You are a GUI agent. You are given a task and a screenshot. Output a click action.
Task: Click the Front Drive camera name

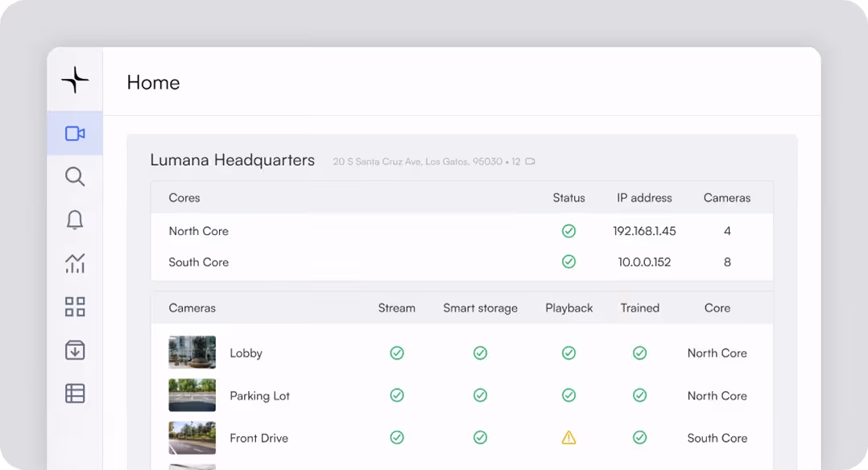259,439
